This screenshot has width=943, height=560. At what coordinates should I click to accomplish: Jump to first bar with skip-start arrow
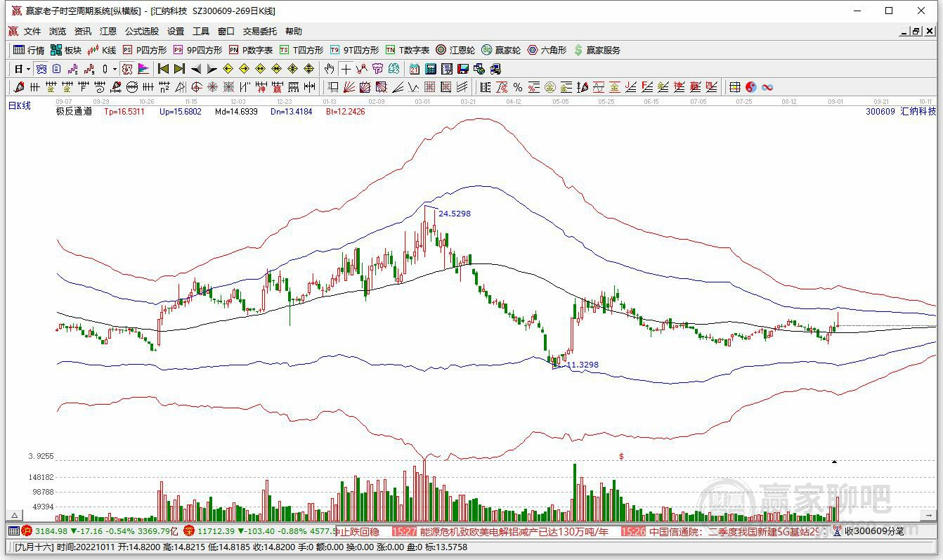(163, 69)
